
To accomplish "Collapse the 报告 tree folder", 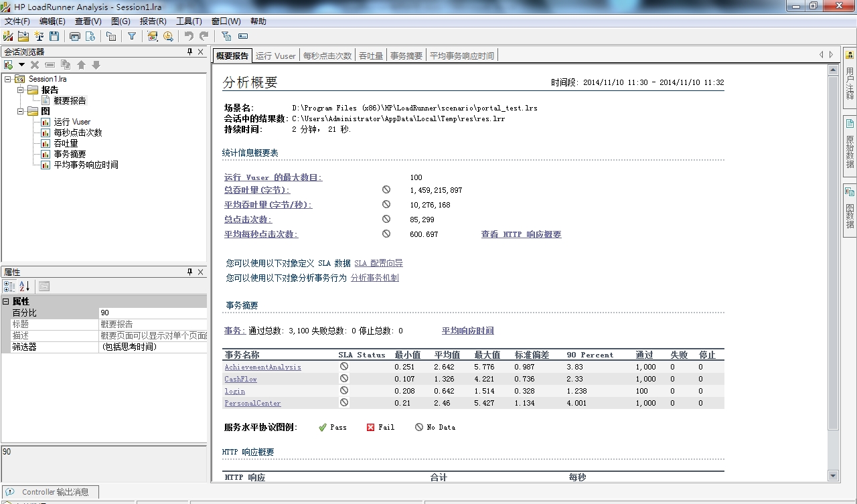I will pyautogui.click(x=20, y=90).
